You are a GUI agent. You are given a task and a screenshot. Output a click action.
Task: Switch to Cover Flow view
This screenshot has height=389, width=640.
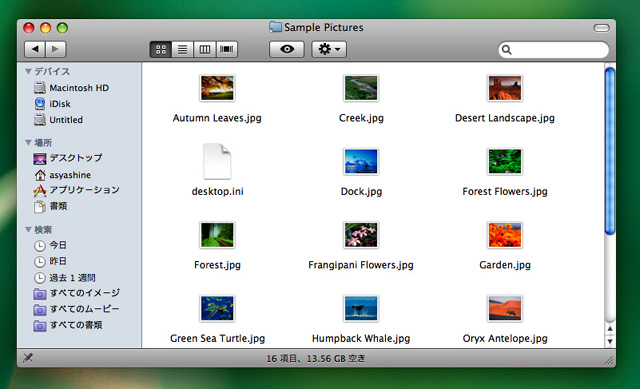[227, 49]
